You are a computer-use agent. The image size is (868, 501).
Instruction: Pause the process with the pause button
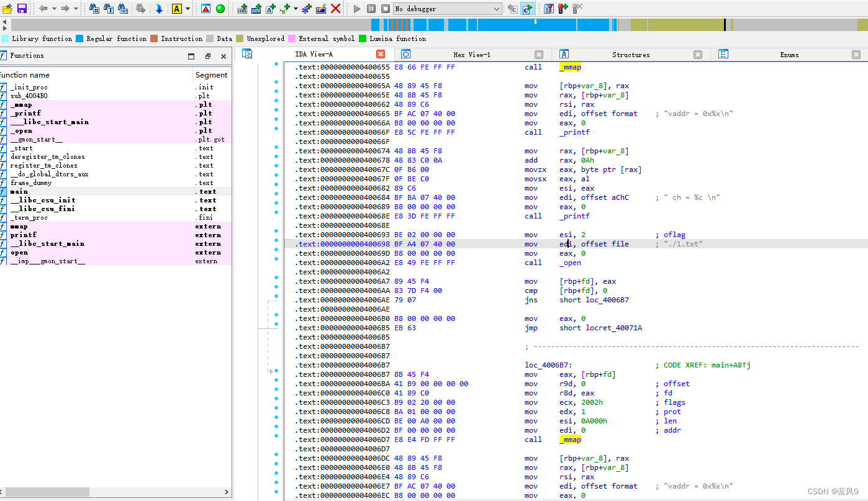coord(371,9)
